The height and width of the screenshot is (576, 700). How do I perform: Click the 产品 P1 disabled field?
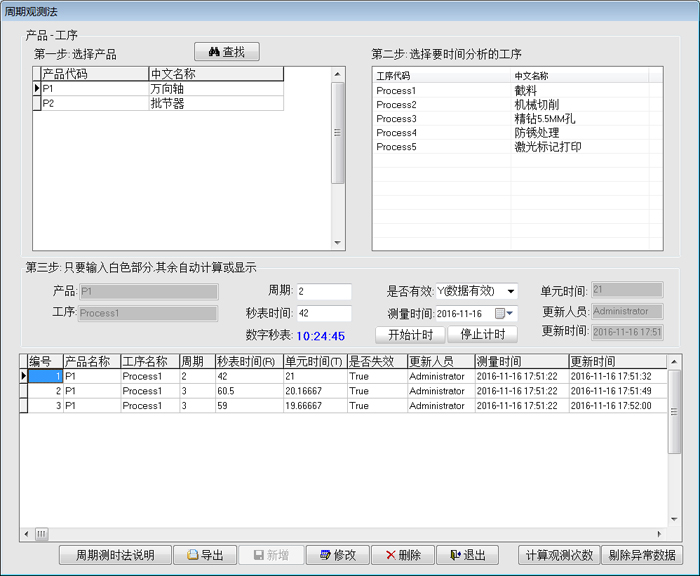[149, 292]
